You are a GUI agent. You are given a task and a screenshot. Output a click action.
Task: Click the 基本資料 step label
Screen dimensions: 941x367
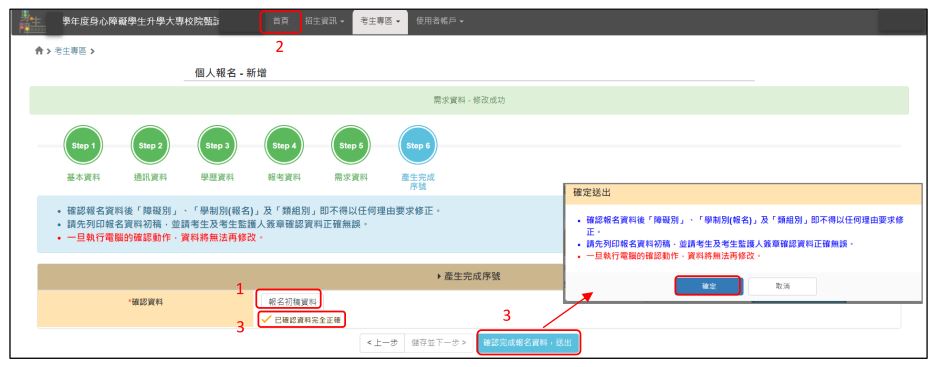coord(83,178)
